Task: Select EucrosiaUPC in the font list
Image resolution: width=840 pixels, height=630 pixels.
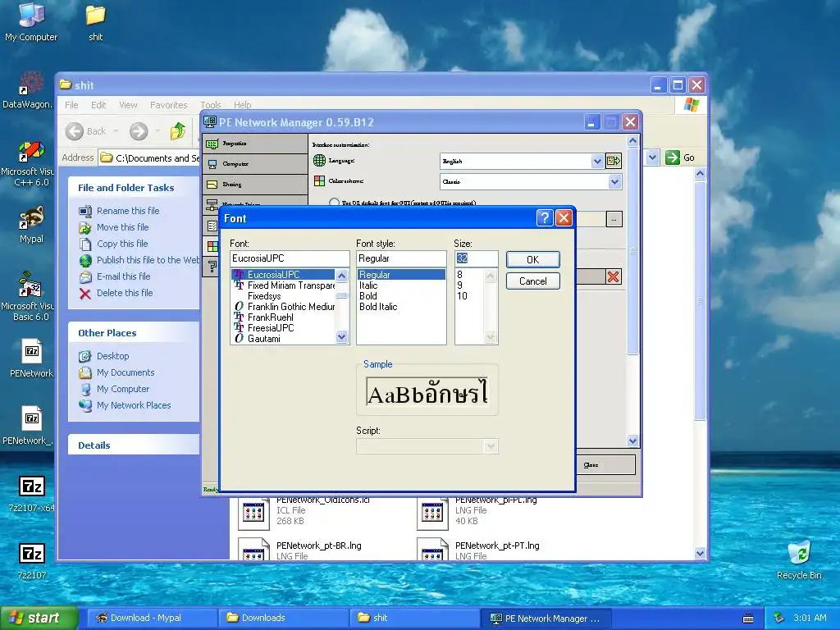Action: 283,274
